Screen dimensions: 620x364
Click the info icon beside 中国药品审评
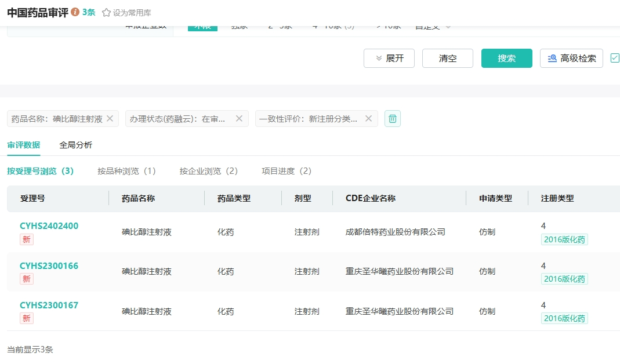[x=75, y=12]
